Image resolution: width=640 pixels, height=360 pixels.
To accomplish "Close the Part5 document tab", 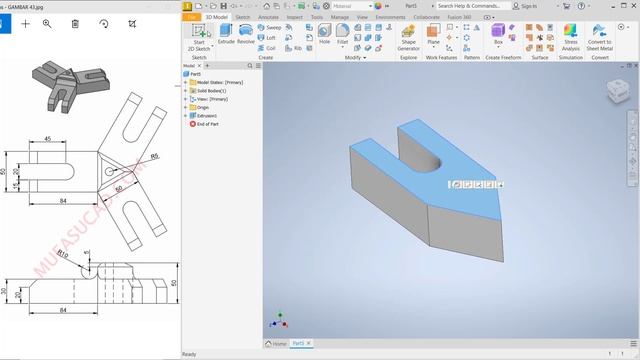I will click(x=309, y=343).
